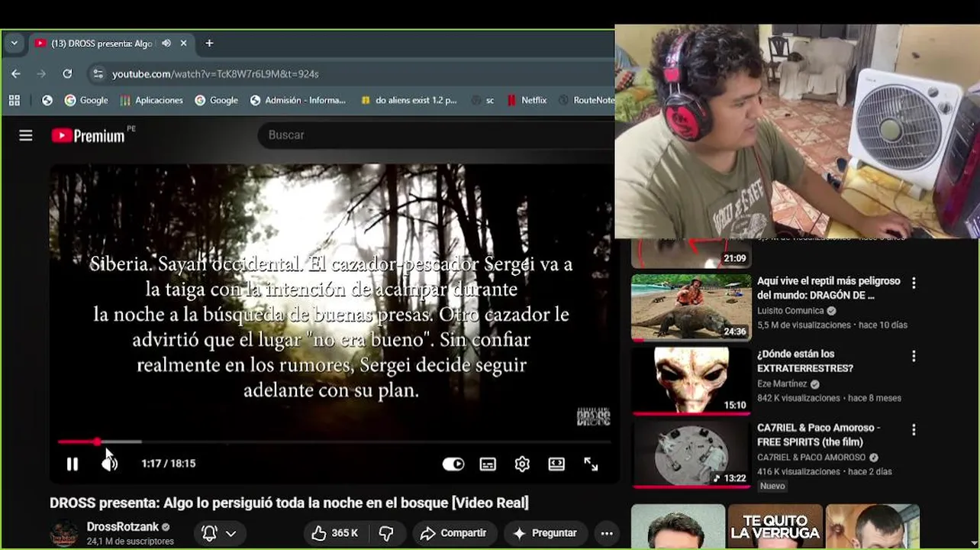980x550 pixels.
Task: Open the tab search dropdown arrow
Action: click(14, 44)
